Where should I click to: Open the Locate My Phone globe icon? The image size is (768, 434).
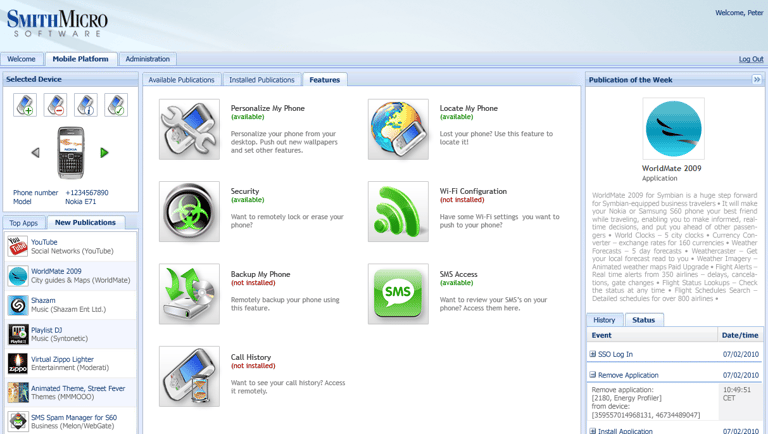point(398,129)
